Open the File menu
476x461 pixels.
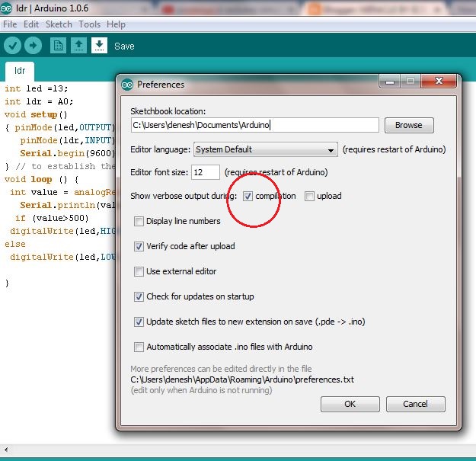[x=10, y=24]
